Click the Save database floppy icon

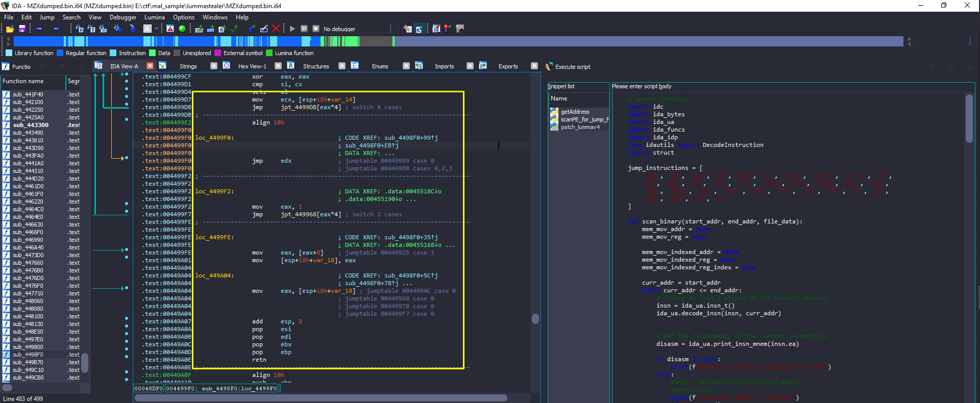point(22,29)
